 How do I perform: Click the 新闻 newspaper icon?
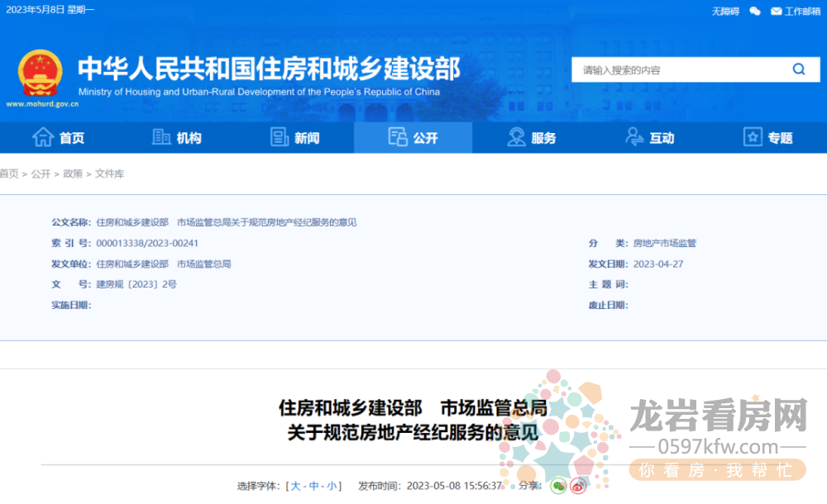pyautogui.click(x=279, y=137)
